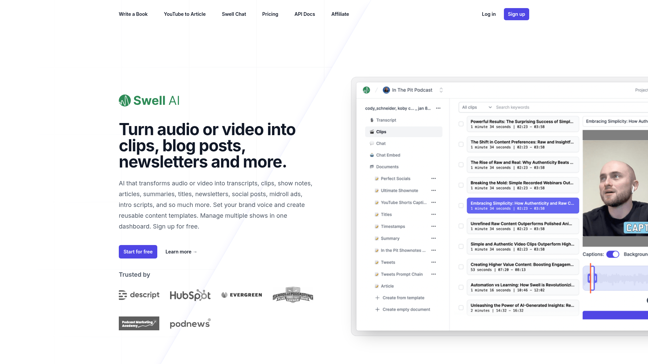This screenshot has width=648, height=364.
Task: Click the clip video preview thumbnail
Action: coord(615,188)
